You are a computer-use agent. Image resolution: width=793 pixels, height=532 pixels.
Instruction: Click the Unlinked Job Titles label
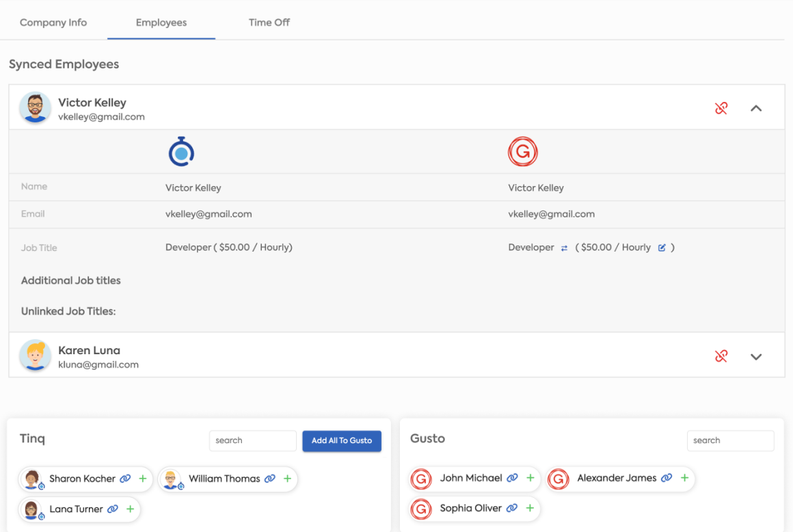point(68,312)
